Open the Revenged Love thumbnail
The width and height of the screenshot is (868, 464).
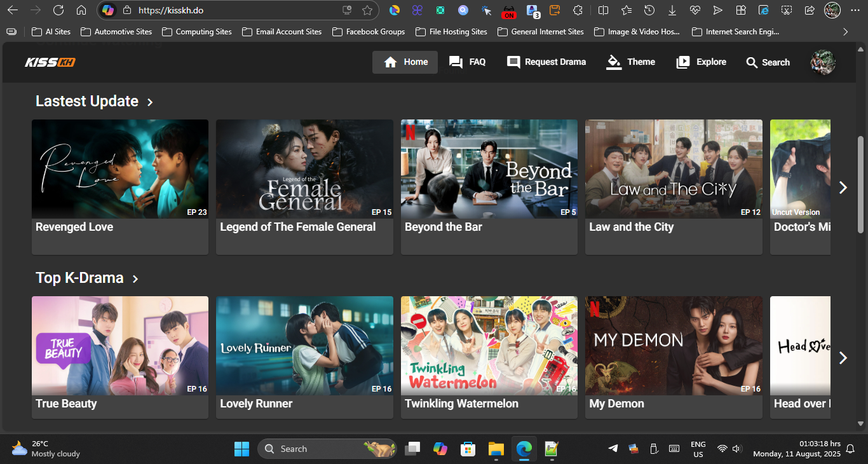[x=120, y=169]
